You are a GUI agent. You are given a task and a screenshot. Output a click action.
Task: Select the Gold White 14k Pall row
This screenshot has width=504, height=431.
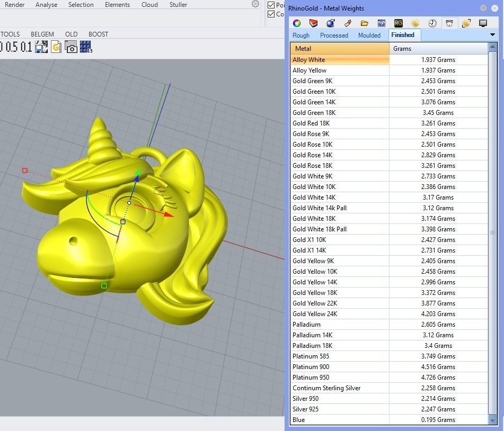click(x=389, y=208)
